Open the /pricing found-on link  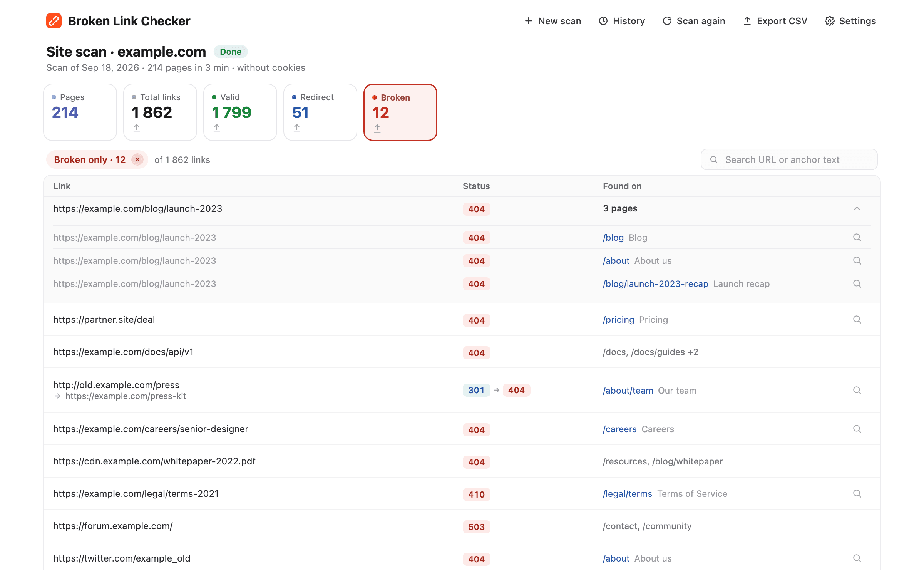click(x=618, y=320)
